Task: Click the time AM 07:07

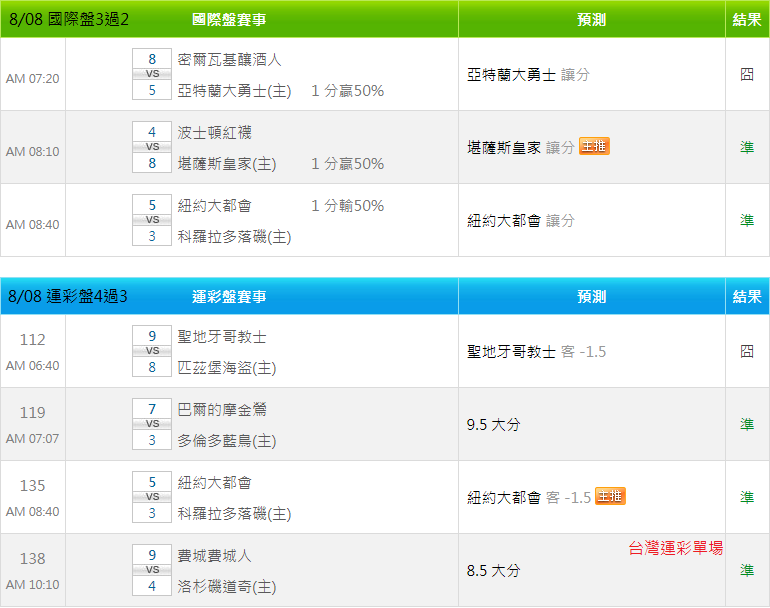Action: pyautogui.click(x=32, y=438)
